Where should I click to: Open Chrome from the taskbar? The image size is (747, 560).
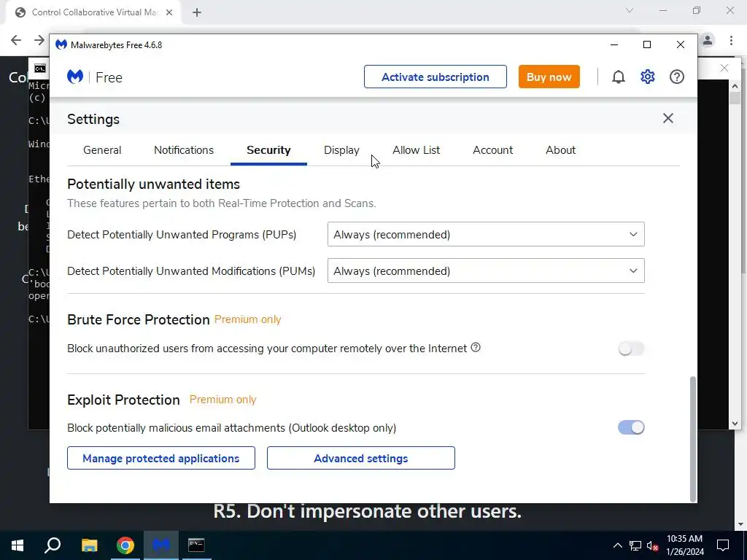pos(125,545)
